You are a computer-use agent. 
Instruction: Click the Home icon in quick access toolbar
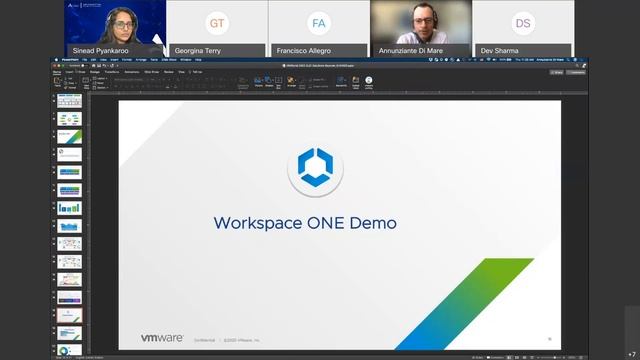point(93,65)
